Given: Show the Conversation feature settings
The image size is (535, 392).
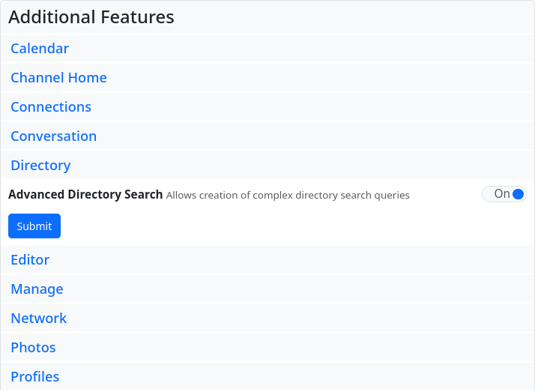Looking at the screenshot, I should coord(53,136).
